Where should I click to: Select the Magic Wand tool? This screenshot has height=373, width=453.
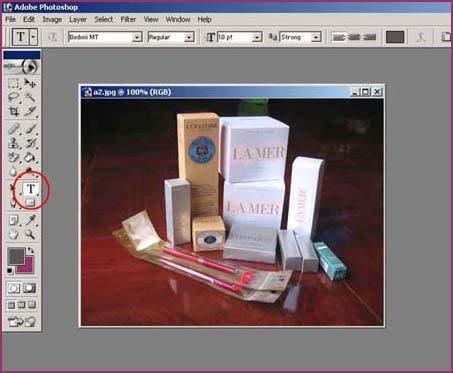pyautogui.click(x=30, y=97)
